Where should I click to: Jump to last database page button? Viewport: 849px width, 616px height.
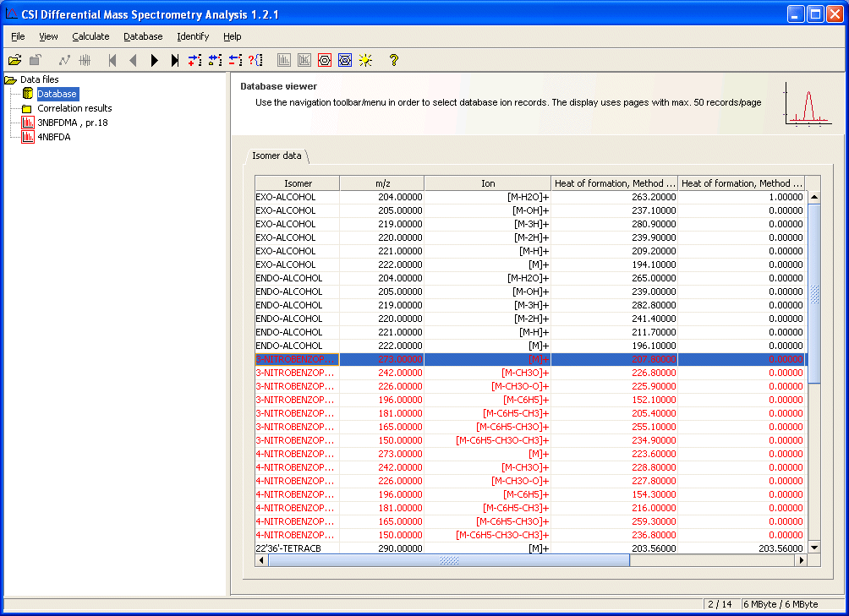pos(174,60)
